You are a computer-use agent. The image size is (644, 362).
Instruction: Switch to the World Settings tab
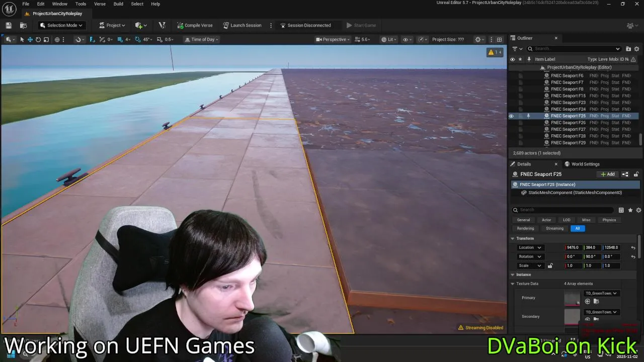coord(582,164)
